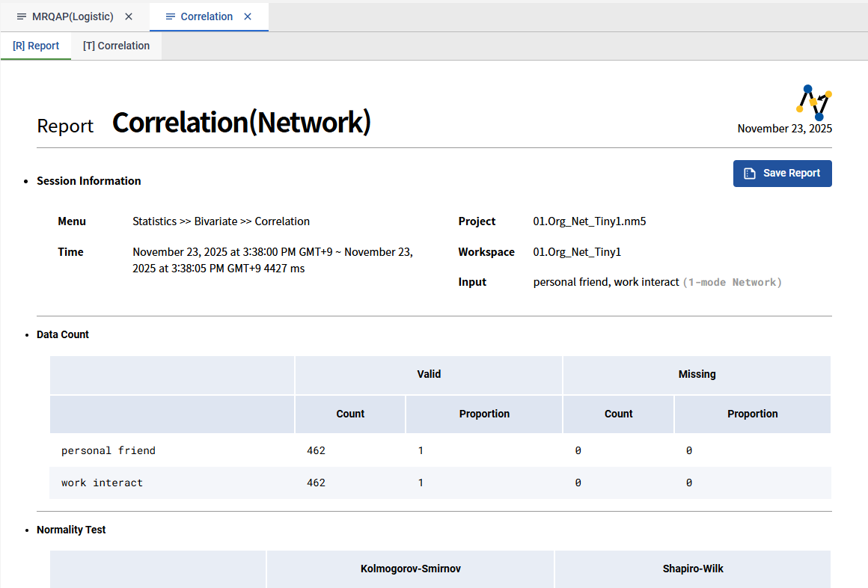Click the Project label in session info
The image size is (868, 588).
pos(477,221)
